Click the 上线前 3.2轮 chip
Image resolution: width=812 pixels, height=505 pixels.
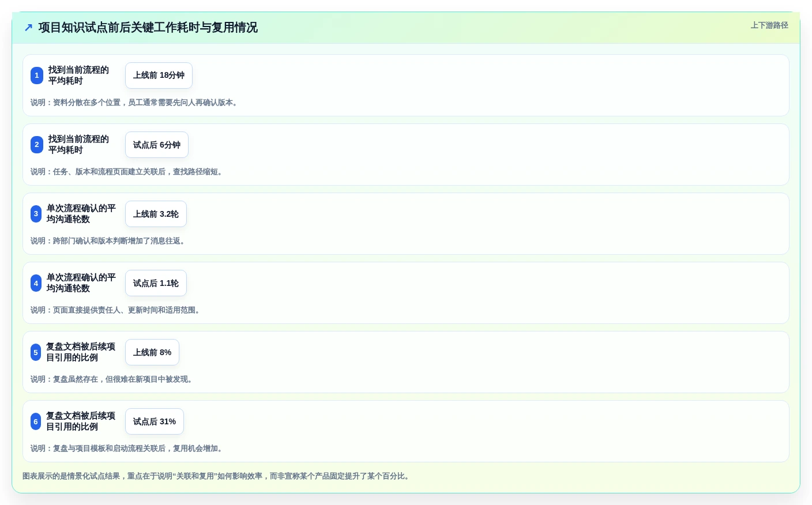(x=156, y=214)
